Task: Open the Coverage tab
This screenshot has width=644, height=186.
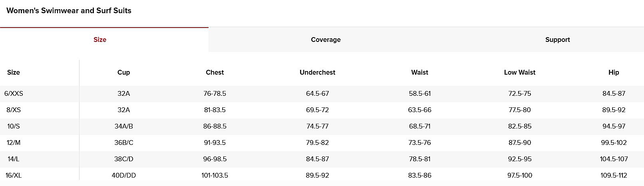Action: coord(326,40)
